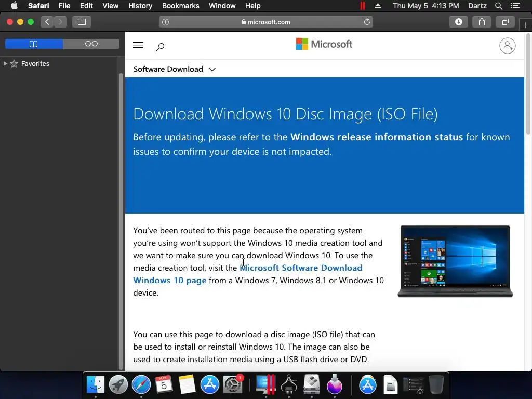
Task: Open a new tab
Action: 525,25
